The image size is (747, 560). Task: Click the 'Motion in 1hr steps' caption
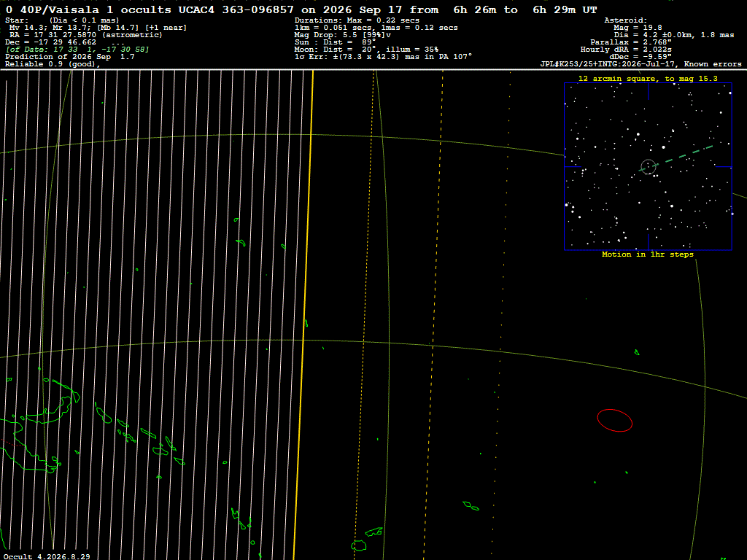648,254
